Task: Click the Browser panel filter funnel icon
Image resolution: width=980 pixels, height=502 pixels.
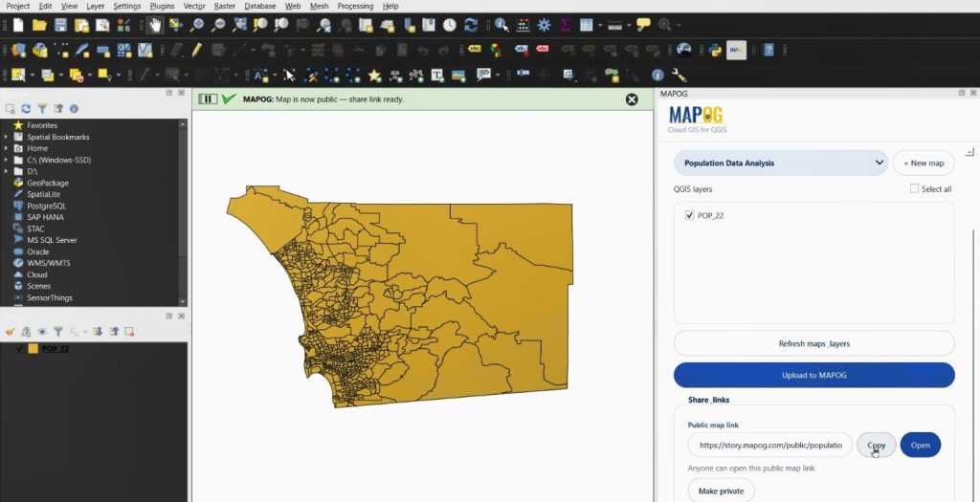Action: [42, 109]
